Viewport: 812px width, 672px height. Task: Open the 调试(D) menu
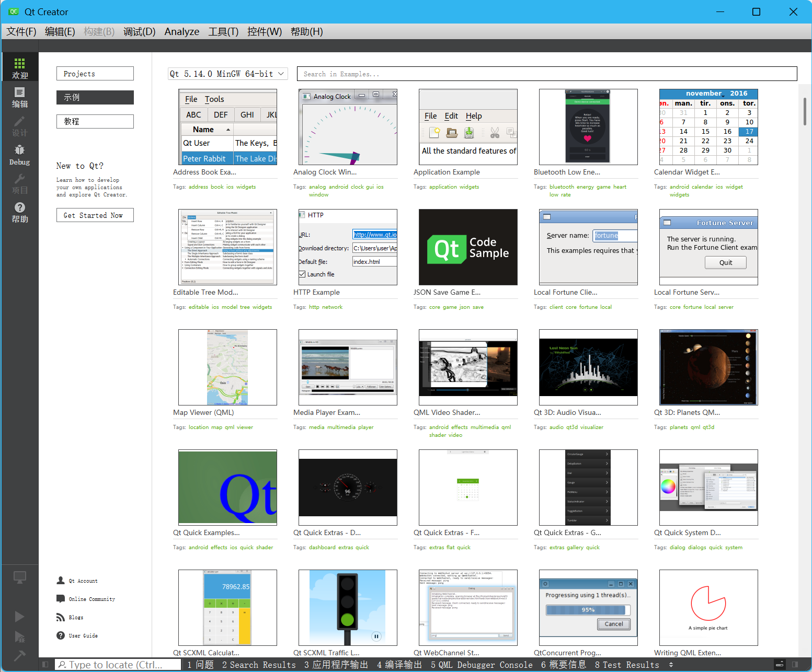(x=139, y=31)
